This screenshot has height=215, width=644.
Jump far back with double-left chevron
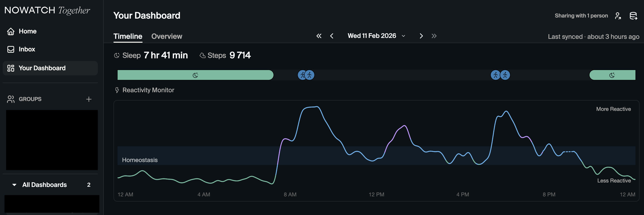(319, 36)
